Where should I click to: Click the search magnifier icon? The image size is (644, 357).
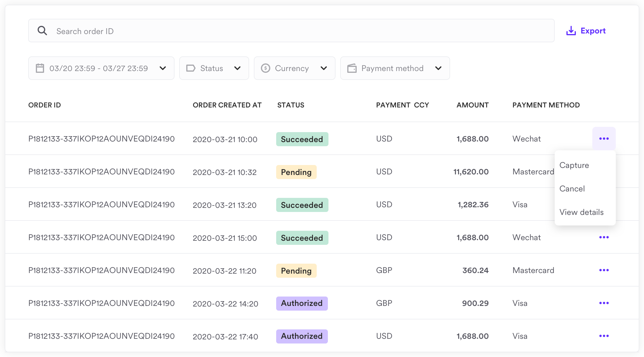tap(42, 31)
